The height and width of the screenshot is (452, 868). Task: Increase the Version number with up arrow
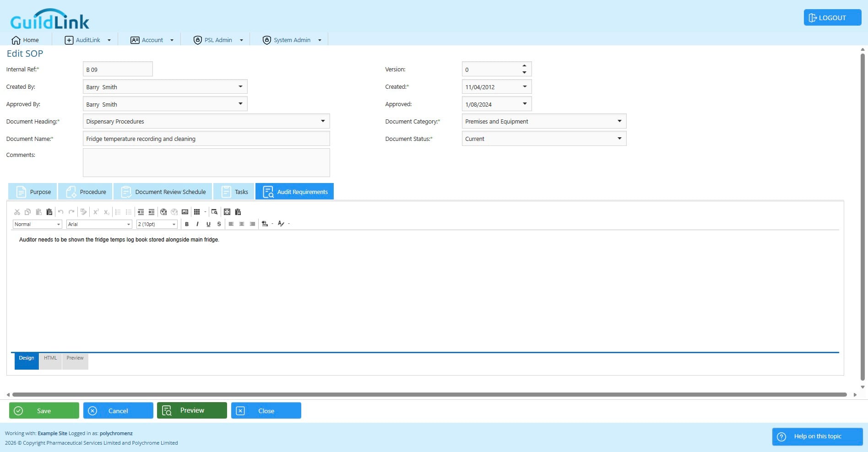[524, 66]
